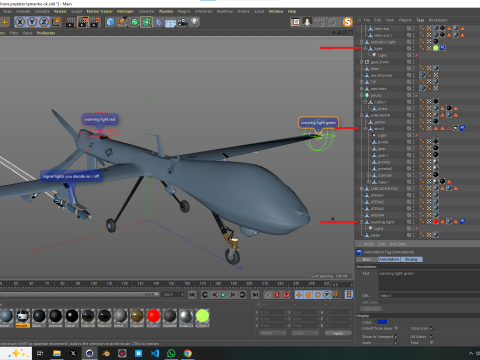
Task: Collapse the warning light object
Action: coord(362,222)
